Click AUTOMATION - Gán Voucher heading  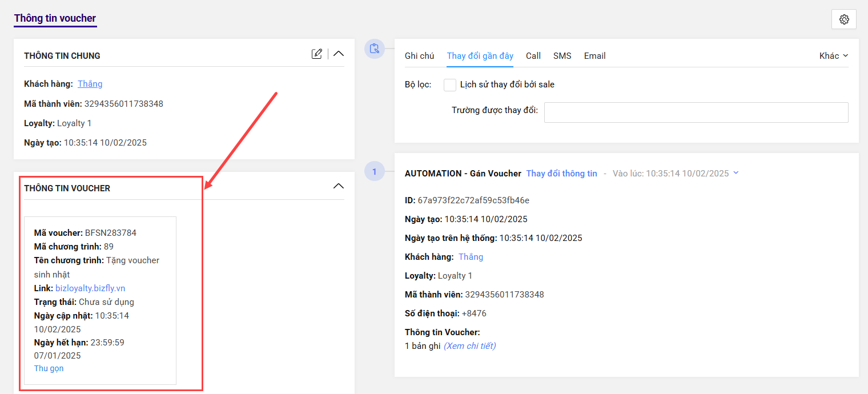tap(463, 174)
